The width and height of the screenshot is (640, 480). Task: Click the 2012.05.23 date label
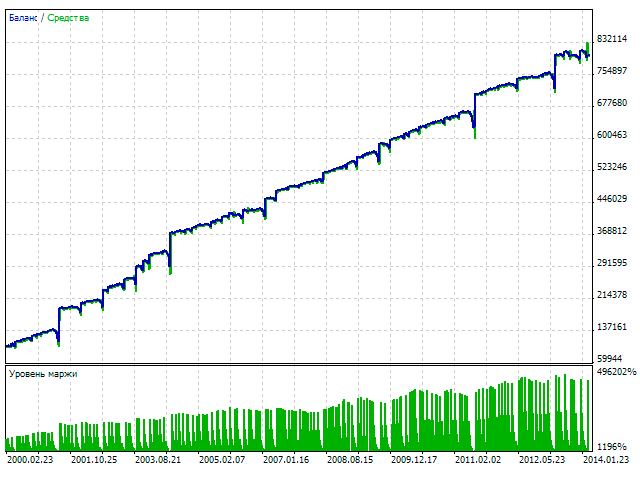point(542,460)
